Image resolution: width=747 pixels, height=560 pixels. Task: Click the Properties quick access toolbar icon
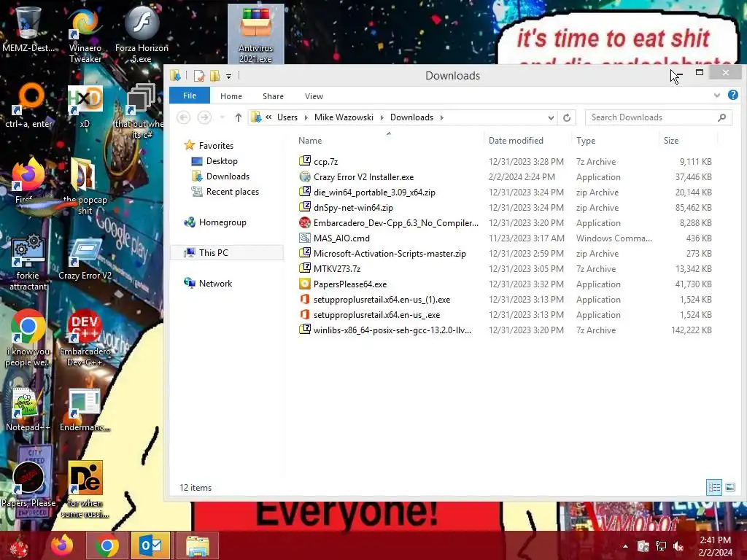coord(198,76)
